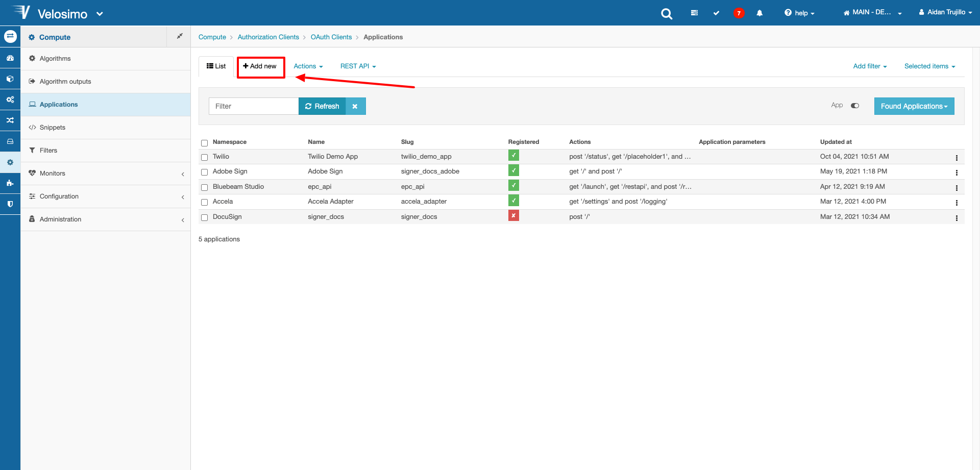Check the Accela row checkbox

click(x=204, y=202)
